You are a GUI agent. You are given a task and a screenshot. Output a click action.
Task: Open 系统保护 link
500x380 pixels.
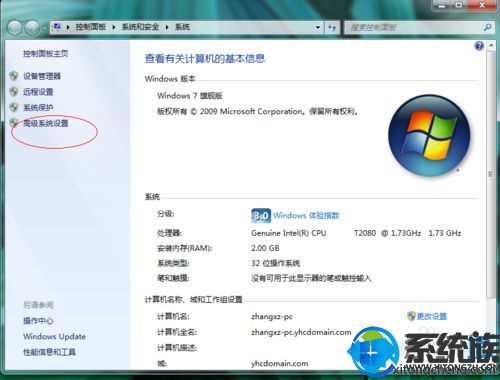[x=38, y=107]
